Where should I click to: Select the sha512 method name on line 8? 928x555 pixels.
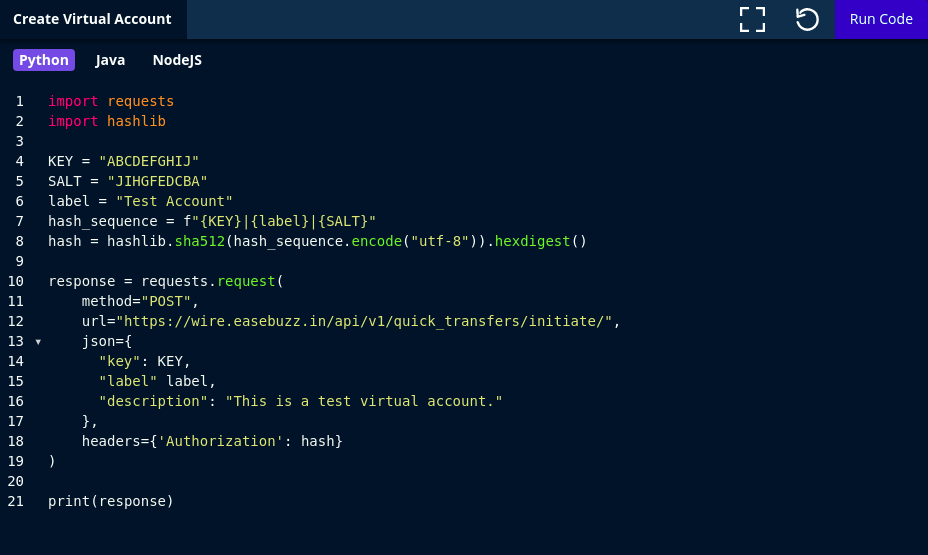(199, 241)
